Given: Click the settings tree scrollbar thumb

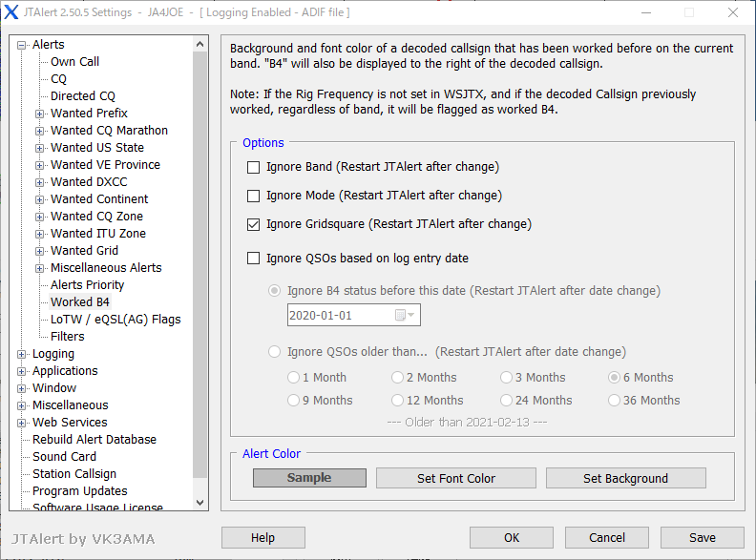Looking at the screenshot, I should 200,265.
